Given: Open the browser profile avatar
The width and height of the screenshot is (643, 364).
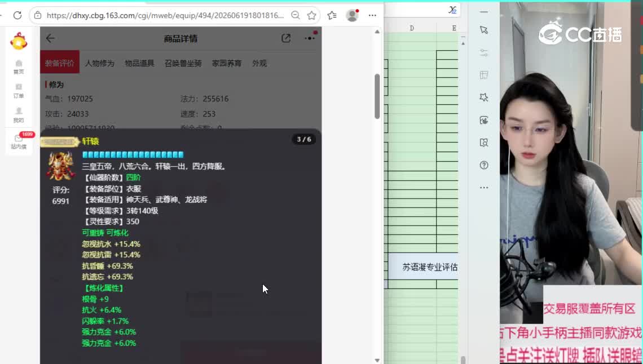Looking at the screenshot, I should (352, 16).
